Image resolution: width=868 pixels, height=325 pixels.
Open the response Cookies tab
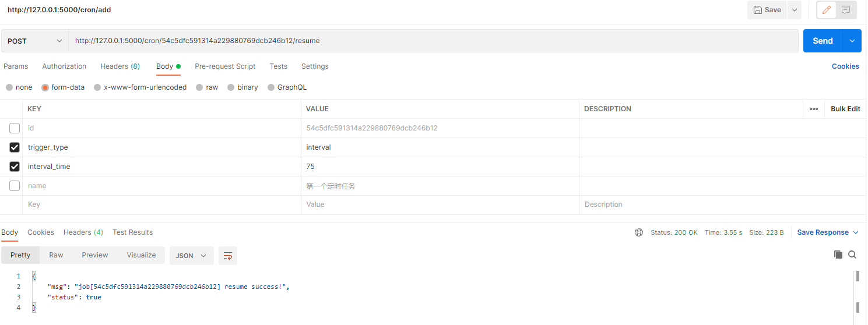coord(41,232)
